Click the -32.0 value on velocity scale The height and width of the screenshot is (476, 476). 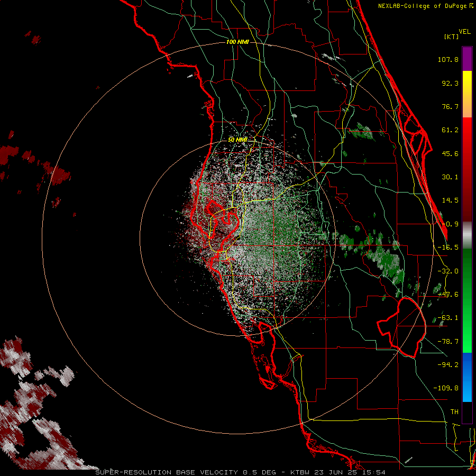point(448,271)
